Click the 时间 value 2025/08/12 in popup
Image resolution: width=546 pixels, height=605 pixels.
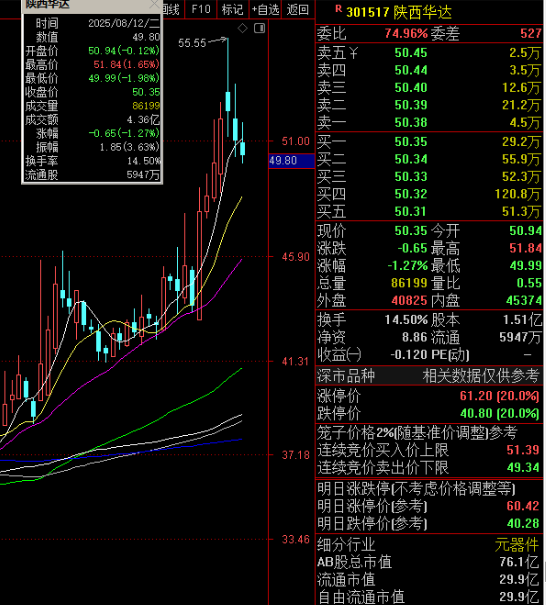click(123, 24)
